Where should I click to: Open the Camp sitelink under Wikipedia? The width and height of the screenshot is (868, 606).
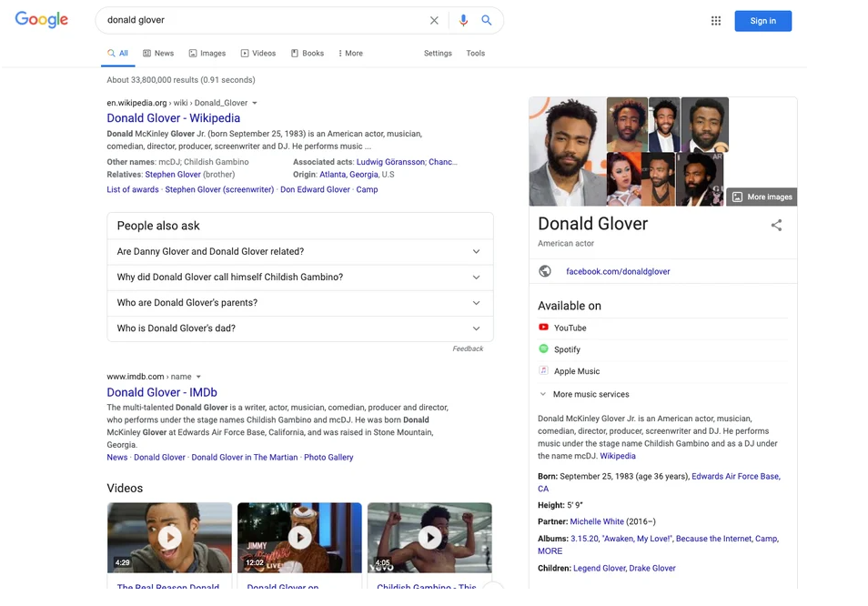(367, 189)
